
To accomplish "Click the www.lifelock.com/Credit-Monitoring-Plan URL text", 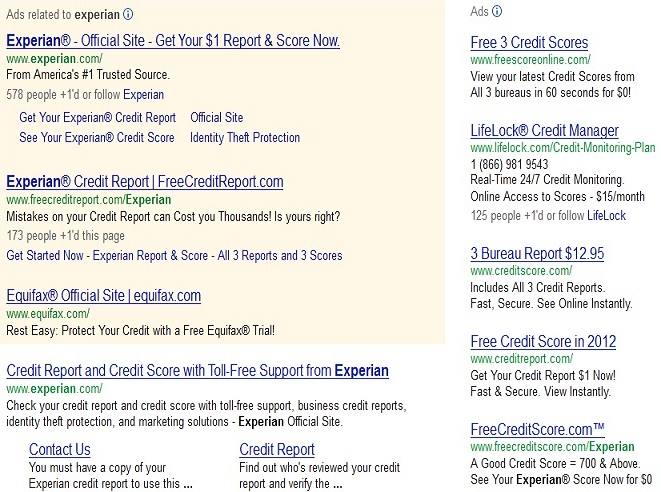I will pos(563,148).
